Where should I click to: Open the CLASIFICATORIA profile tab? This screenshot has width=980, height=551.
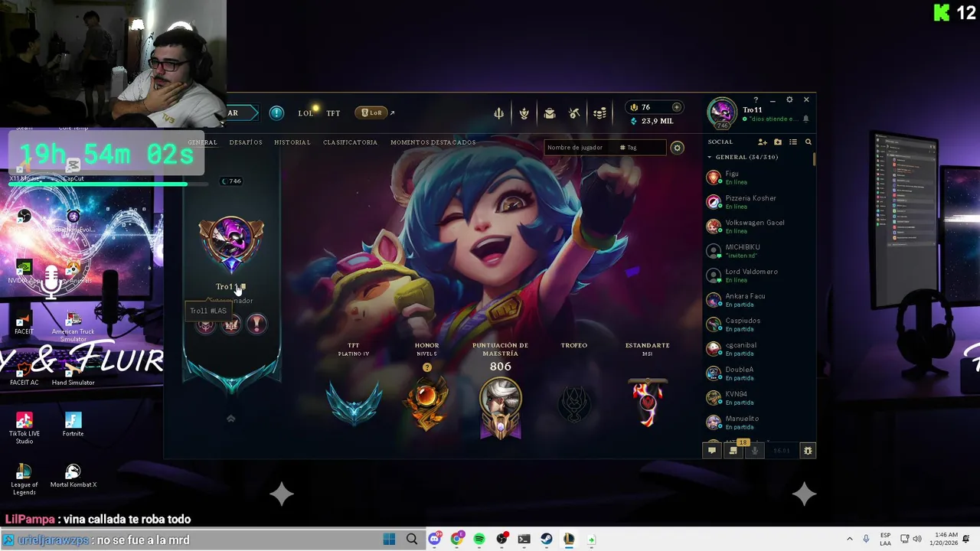tap(350, 142)
